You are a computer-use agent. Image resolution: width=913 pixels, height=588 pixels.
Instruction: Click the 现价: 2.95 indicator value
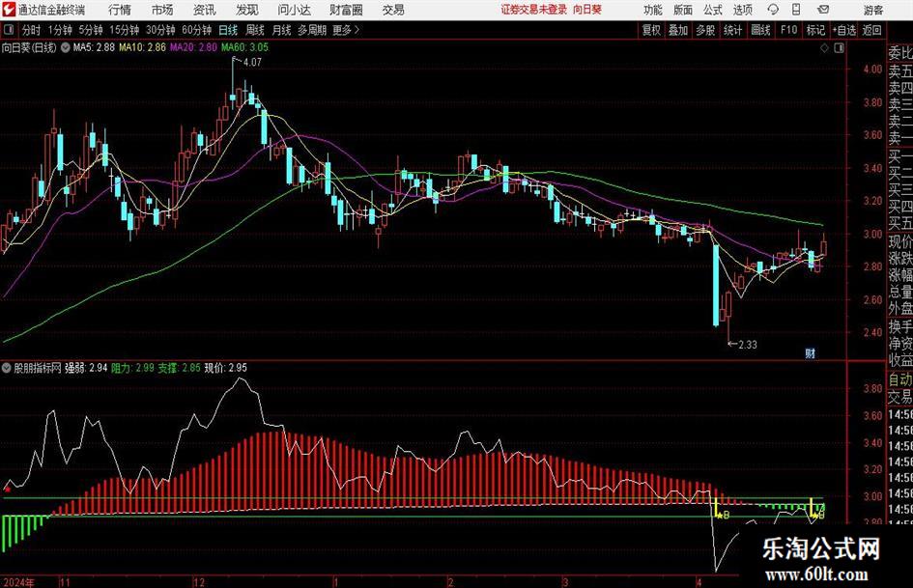[x=225, y=367]
